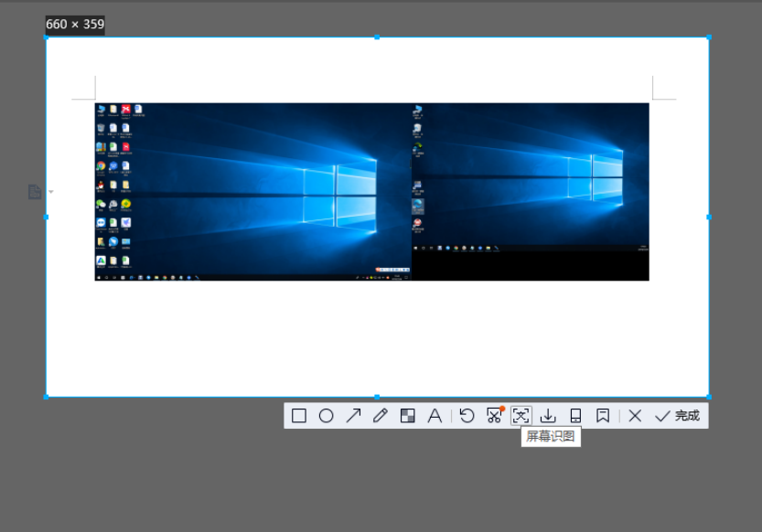Cancel the screenshot with X icon
The height and width of the screenshot is (532, 762).
click(x=635, y=416)
